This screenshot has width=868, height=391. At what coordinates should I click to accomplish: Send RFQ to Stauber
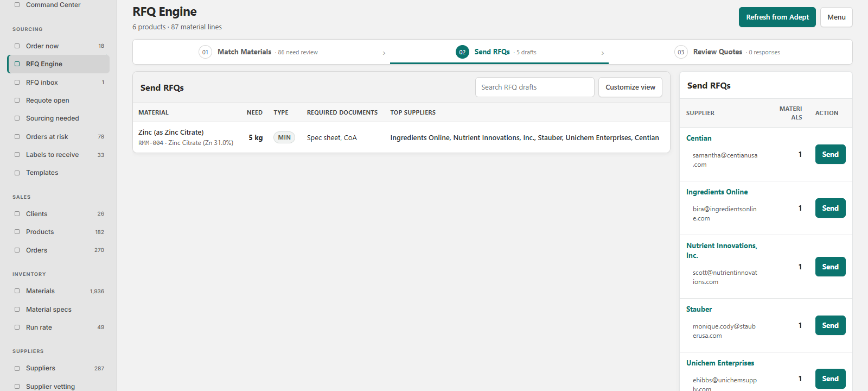pyautogui.click(x=831, y=325)
